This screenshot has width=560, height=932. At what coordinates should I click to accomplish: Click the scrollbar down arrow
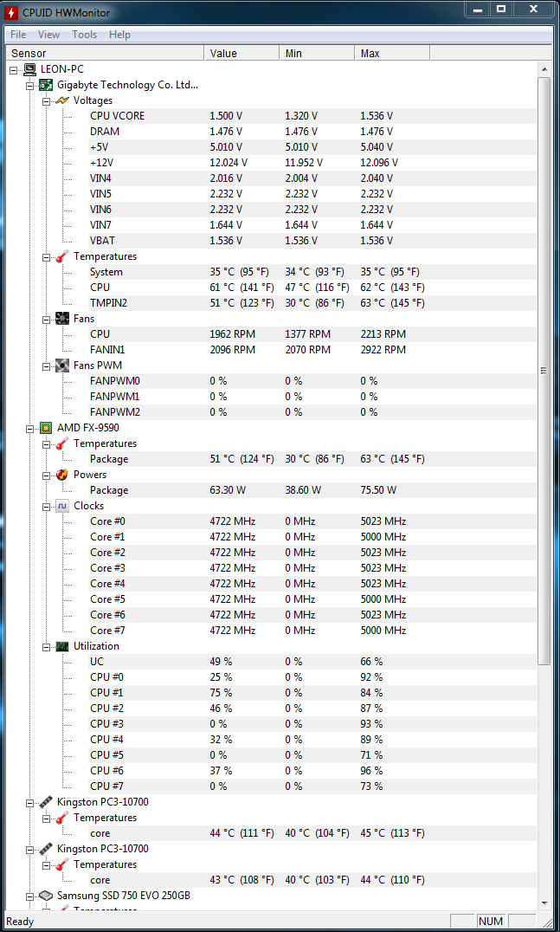pyautogui.click(x=544, y=903)
